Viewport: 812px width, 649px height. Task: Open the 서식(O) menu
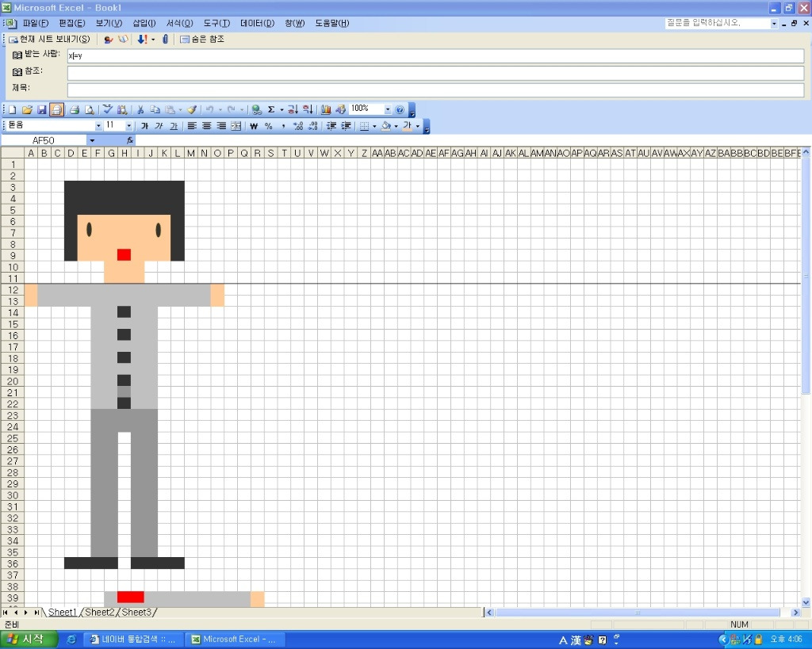pyautogui.click(x=179, y=23)
